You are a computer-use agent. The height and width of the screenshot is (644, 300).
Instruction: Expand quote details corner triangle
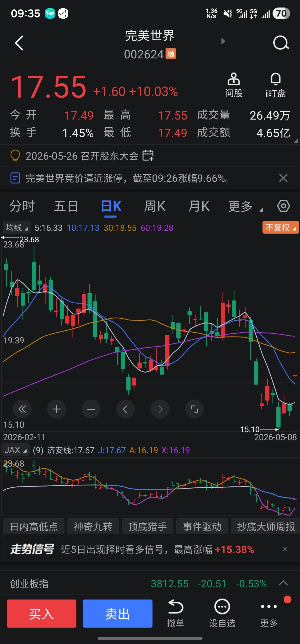coord(296,141)
